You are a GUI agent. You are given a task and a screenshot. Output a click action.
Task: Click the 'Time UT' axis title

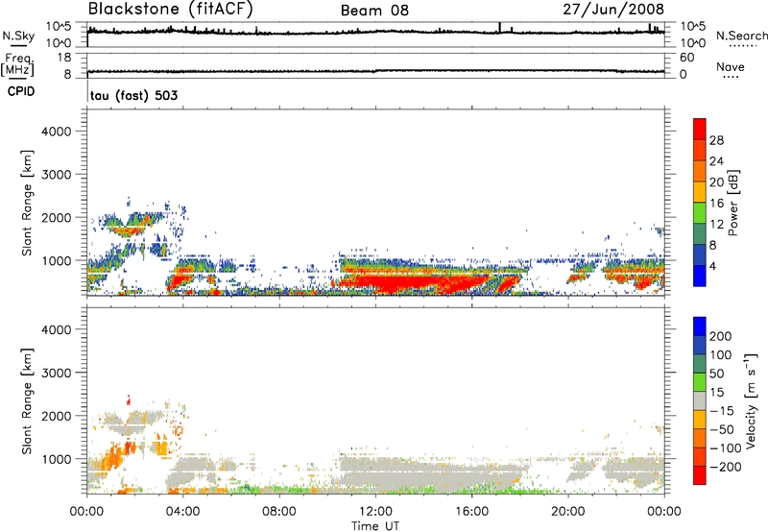click(x=375, y=526)
